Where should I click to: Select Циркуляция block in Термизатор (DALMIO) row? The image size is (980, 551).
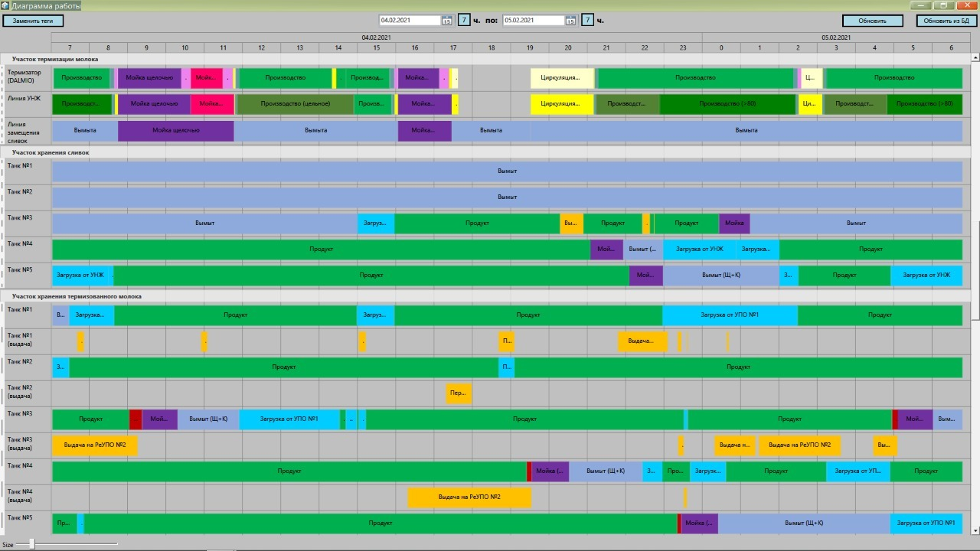(562, 78)
